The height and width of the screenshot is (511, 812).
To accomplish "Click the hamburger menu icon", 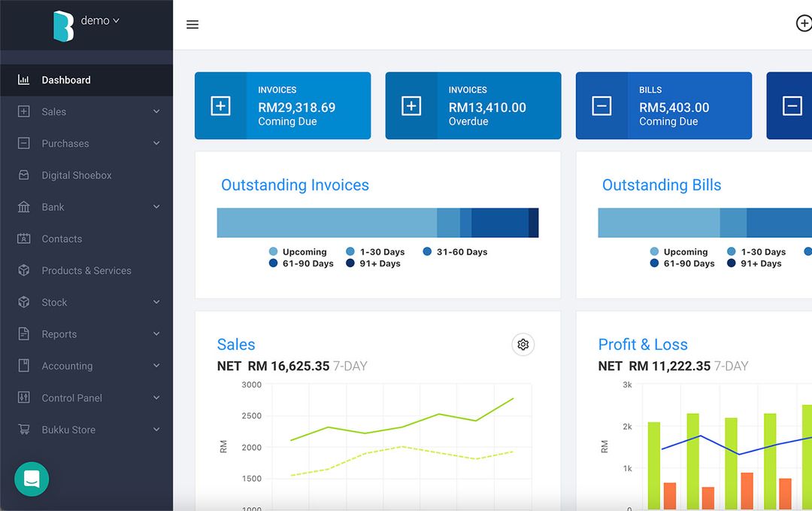I will click(x=192, y=24).
